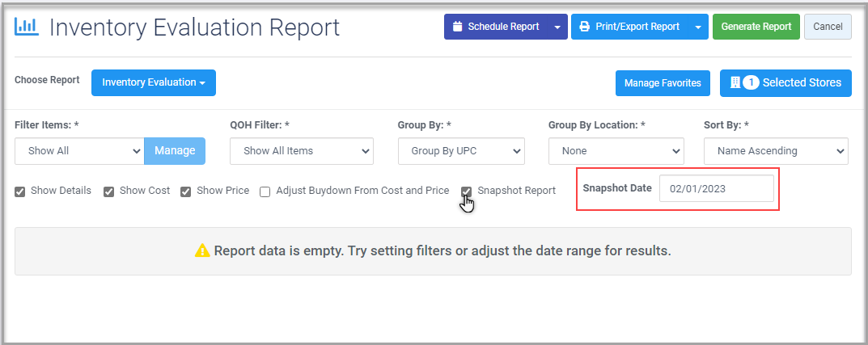
Task: Click the bar chart report icon
Action: coord(27,27)
